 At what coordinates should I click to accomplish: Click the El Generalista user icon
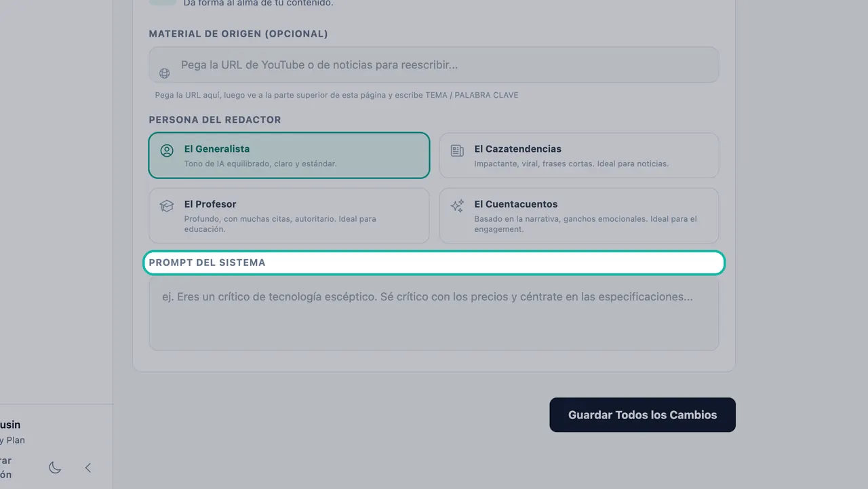tap(167, 151)
